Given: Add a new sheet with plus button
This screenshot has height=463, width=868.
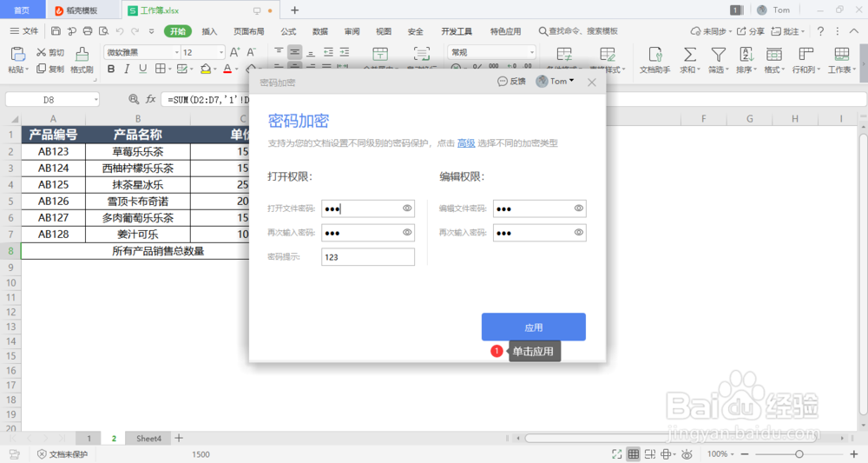Looking at the screenshot, I should 179,438.
